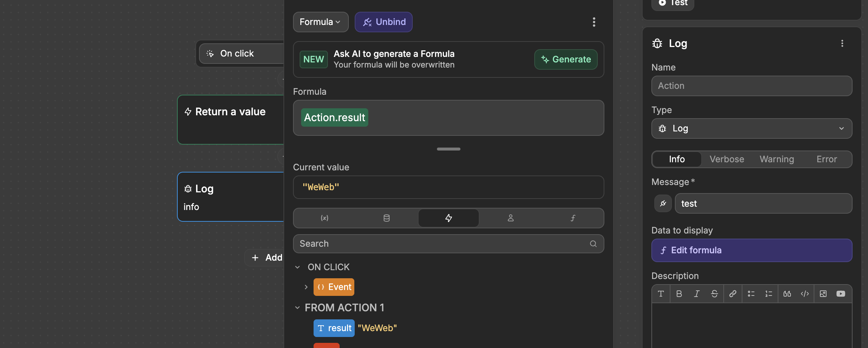868x348 pixels.
Task: Insert a link in the Description
Action: [x=733, y=294]
